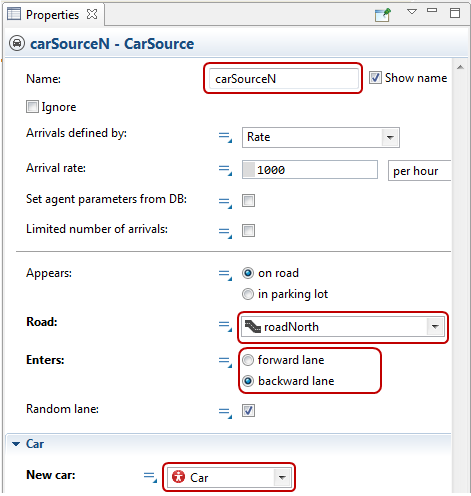This screenshot has height=496, width=471.
Task: Select the Properties tab
Action: tap(52, 15)
